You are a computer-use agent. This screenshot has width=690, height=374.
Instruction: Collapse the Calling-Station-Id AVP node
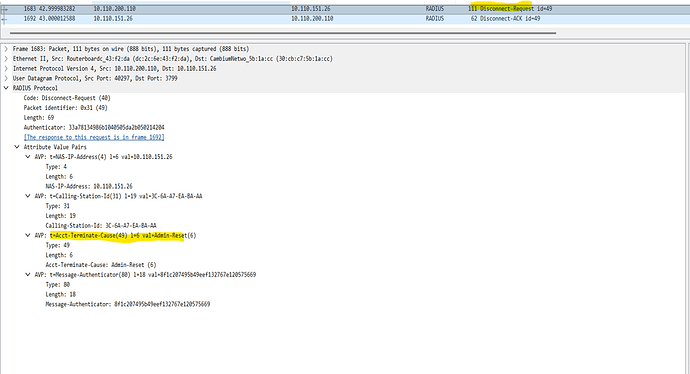tap(28, 196)
